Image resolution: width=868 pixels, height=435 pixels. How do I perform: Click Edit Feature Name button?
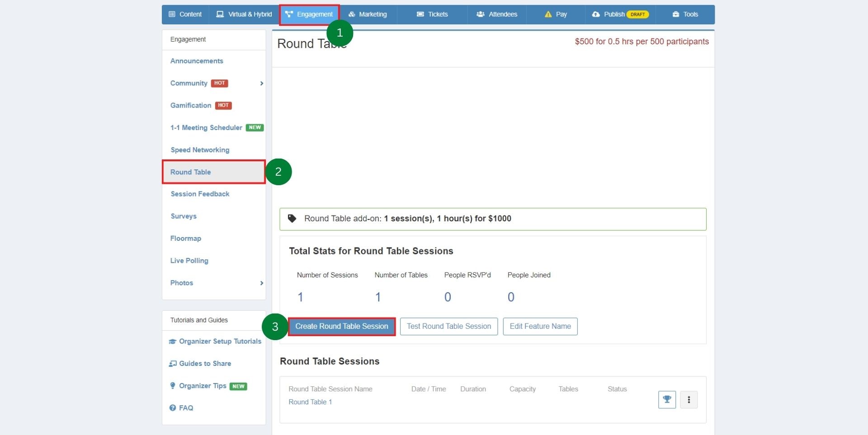(x=540, y=327)
